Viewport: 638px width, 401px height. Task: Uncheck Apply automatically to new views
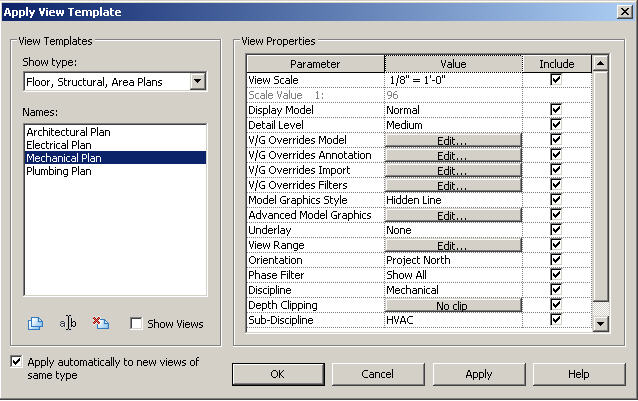point(16,361)
